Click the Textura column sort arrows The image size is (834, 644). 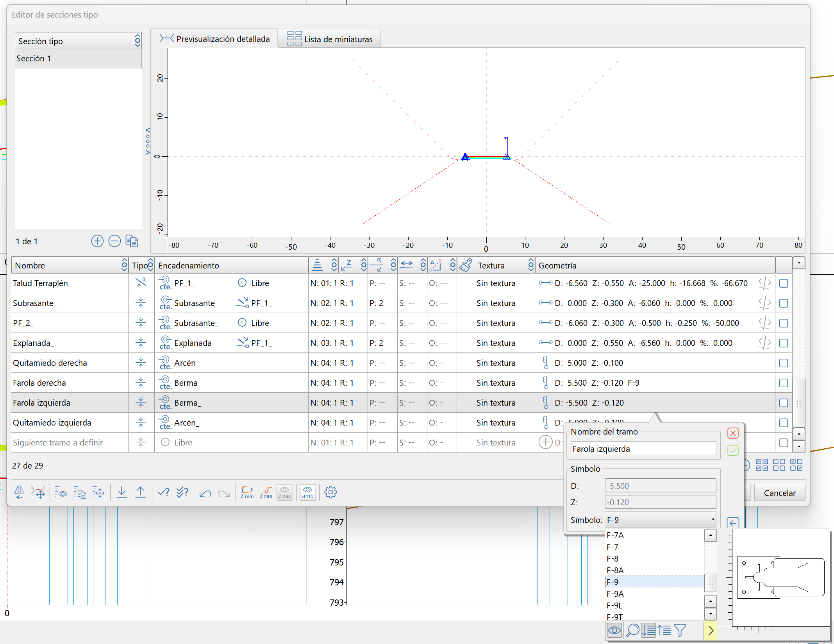(530, 265)
